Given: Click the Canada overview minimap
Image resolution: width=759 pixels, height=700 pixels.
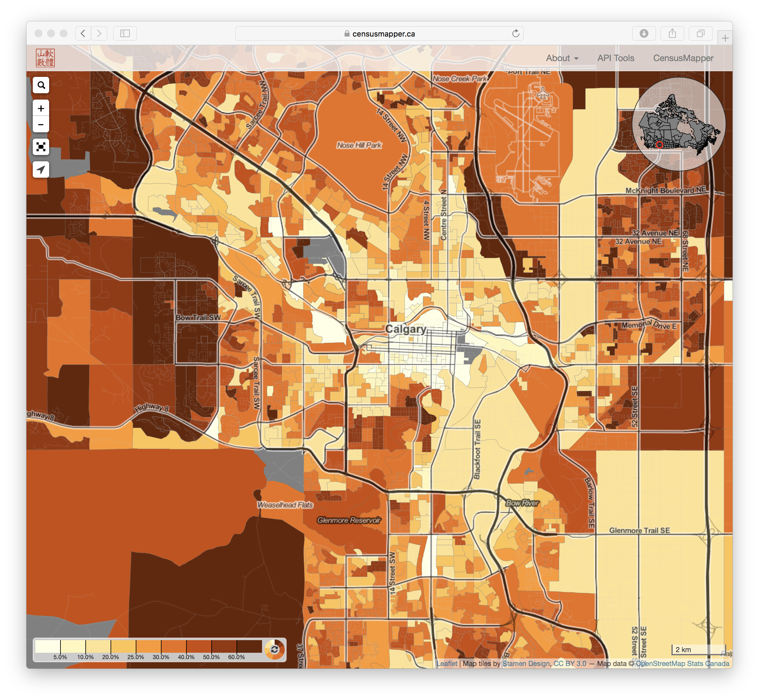Looking at the screenshot, I should (679, 124).
